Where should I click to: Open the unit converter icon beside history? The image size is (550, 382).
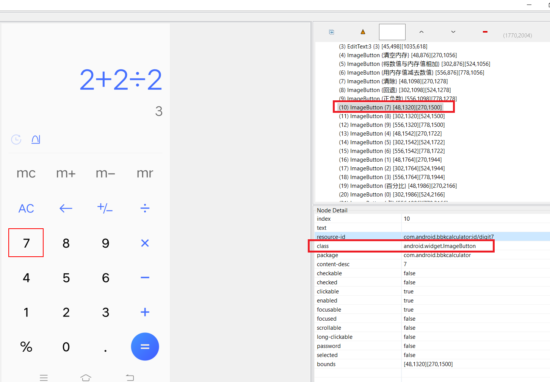pyautogui.click(x=36, y=140)
